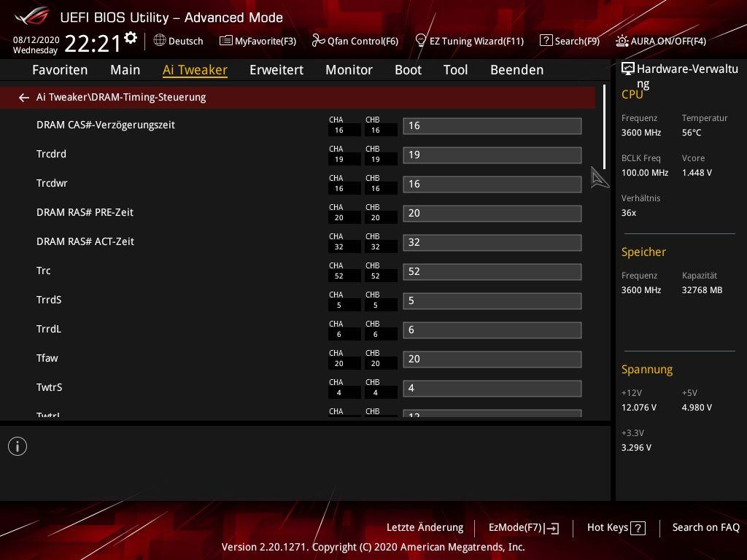Open Qfan Control(F6)
The width and height of the screenshot is (747, 560).
pos(355,41)
